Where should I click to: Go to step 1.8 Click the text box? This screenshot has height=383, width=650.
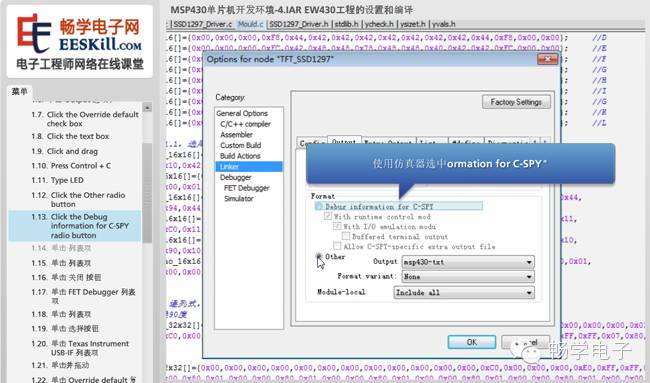(x=70, y=136)
